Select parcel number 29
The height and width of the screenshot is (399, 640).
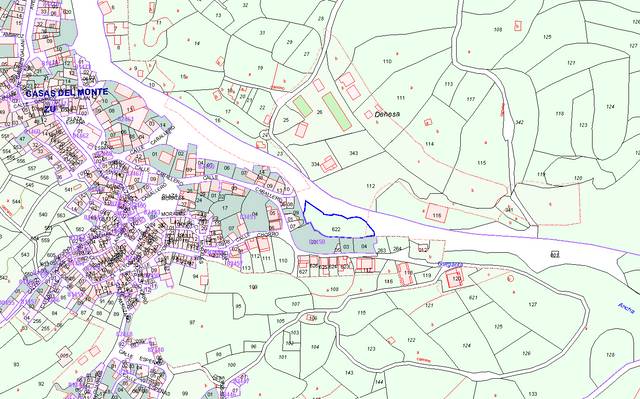(x=290, y=42)
